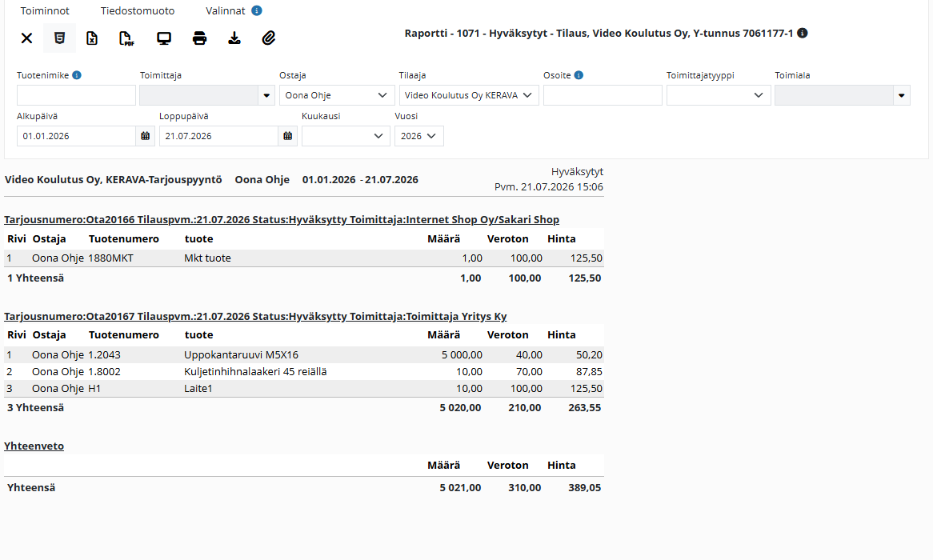Open the Tarjousnumero Ota20166 heading link

coord(282,219)
